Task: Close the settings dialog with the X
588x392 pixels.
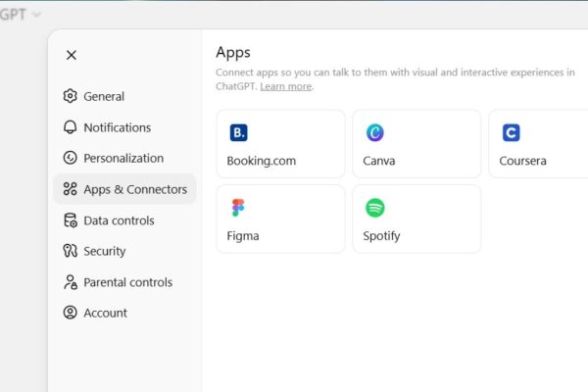Action: coord(71,55)
